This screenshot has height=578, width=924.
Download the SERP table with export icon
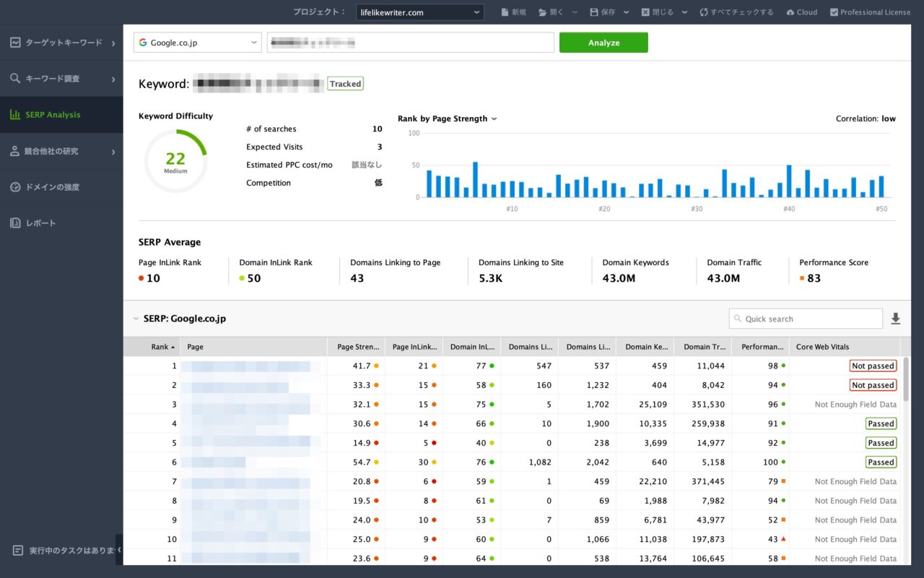point(896,318)
